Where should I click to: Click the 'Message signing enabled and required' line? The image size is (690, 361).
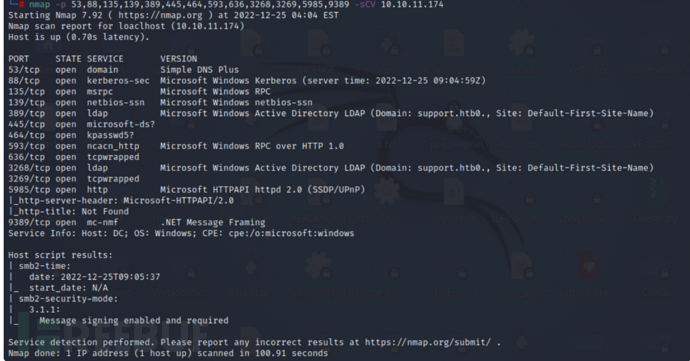(134, 320)
